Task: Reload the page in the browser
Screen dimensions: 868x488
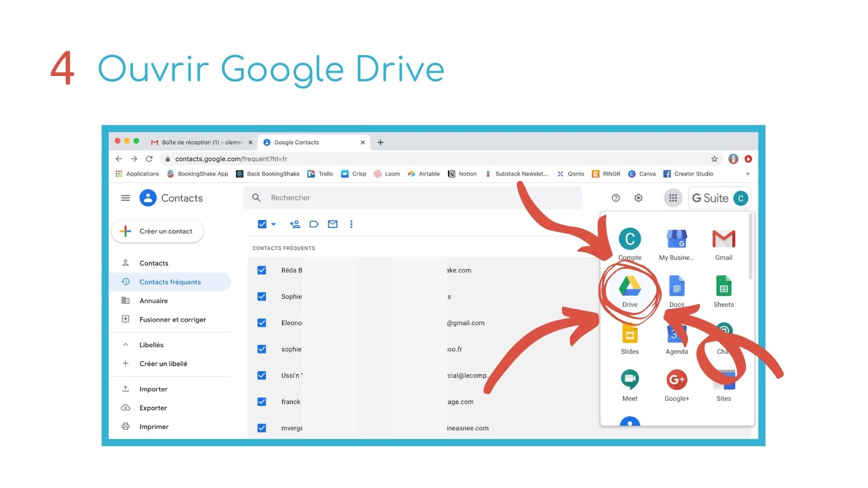Action: pyautogui.click(x=149, y=159)
